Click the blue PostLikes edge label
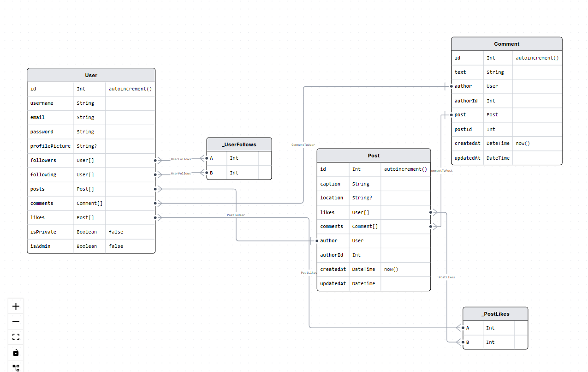Screen dimensions: 588x372 tap(446, 277)
